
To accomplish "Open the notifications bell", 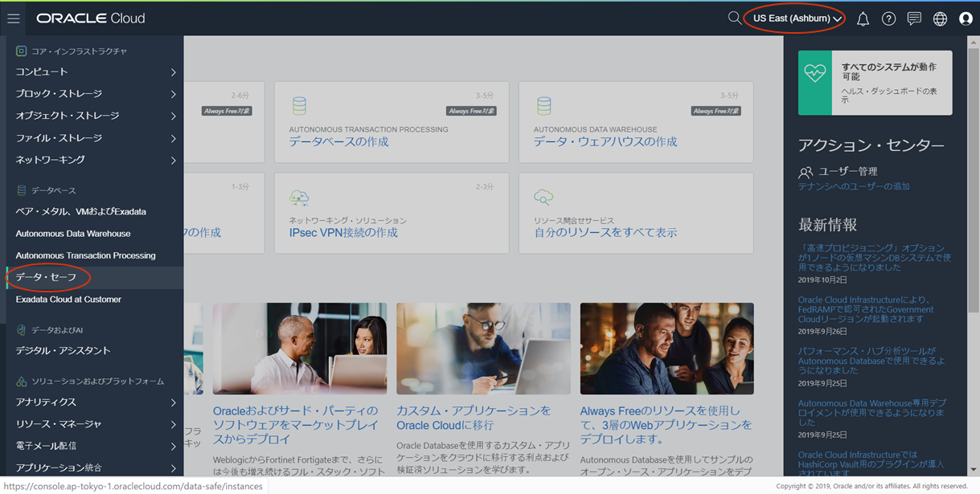I will (863, 18).
